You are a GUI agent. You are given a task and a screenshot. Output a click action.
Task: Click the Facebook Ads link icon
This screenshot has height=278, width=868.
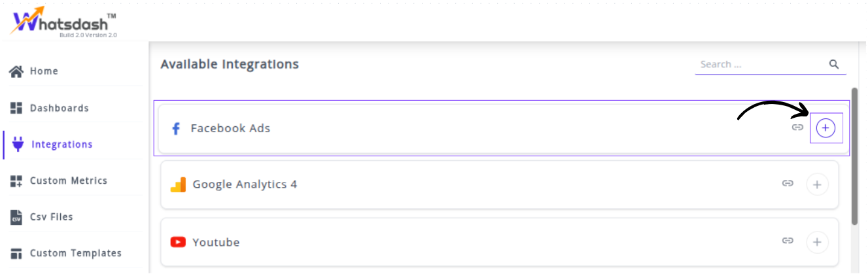tap(797, 128)
